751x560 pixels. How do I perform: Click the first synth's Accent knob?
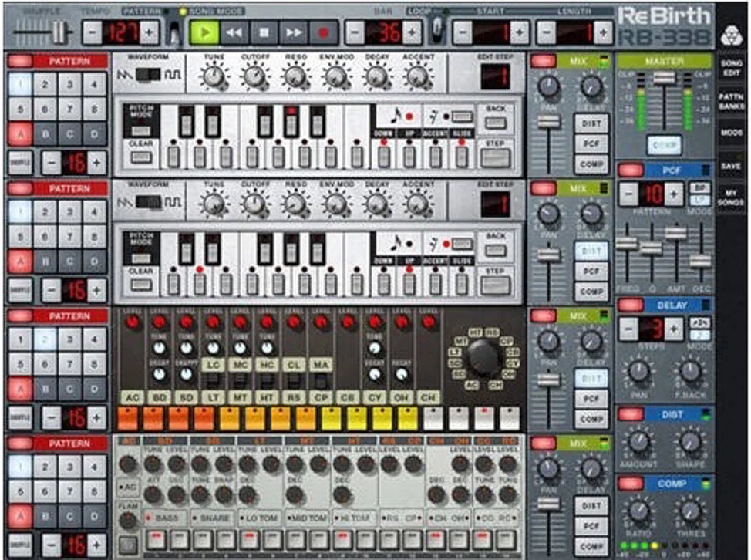point(417,77)
